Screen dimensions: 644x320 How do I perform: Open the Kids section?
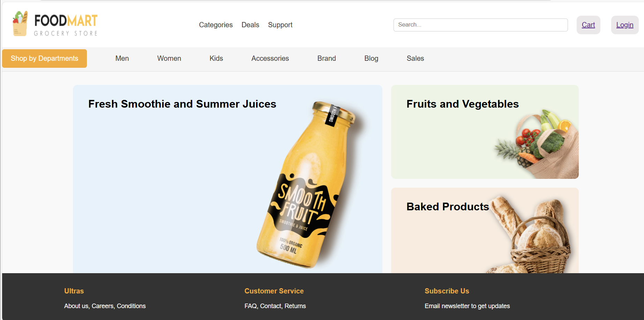(216, 58)
